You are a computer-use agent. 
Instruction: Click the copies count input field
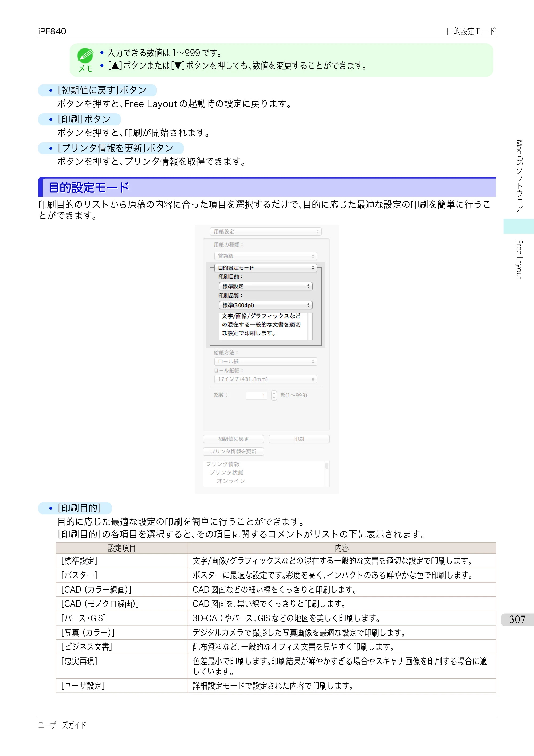point(256,395)
